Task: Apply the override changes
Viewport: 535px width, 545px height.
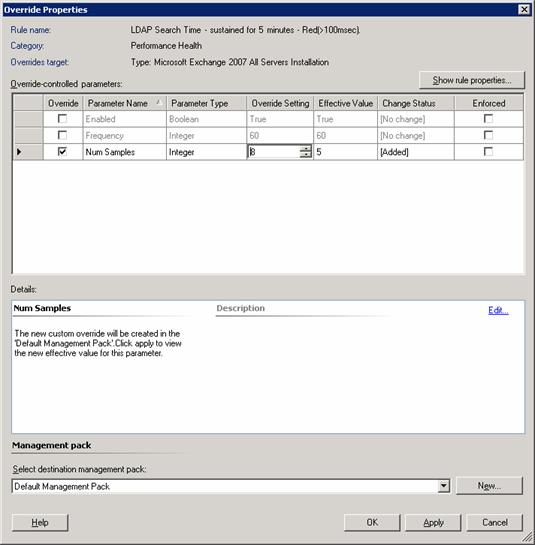Action: pos(433,522)
